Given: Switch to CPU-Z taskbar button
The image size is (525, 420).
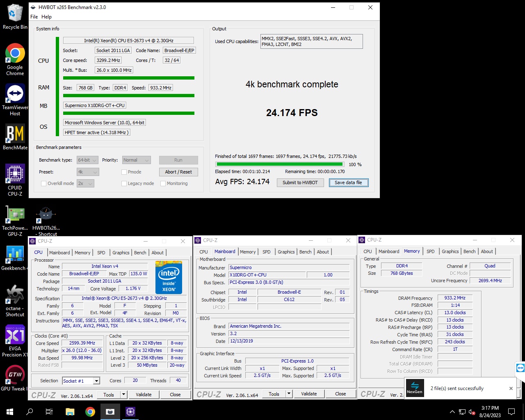Looking at the screenshot, I should pos(130,412).
